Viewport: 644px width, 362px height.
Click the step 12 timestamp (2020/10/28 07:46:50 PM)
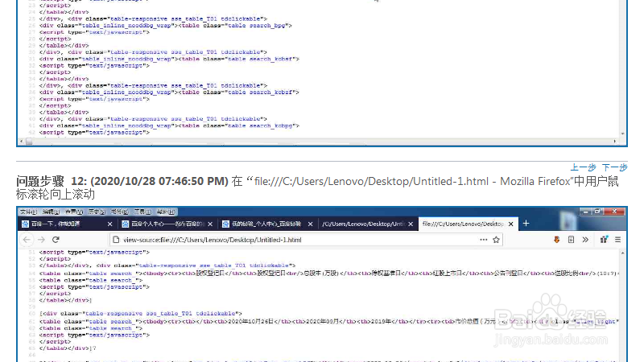[x=159, y=181]
